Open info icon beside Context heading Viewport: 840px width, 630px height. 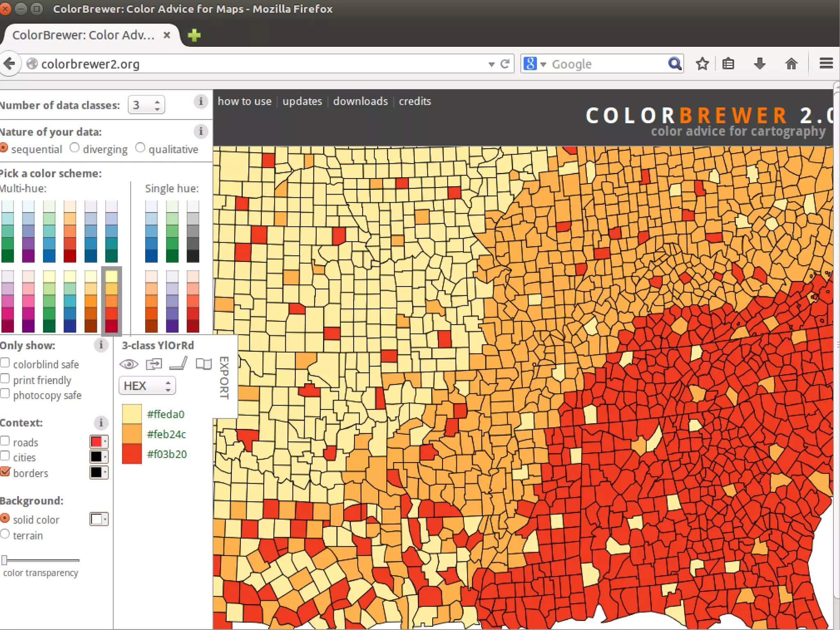[x=101, y=422]
